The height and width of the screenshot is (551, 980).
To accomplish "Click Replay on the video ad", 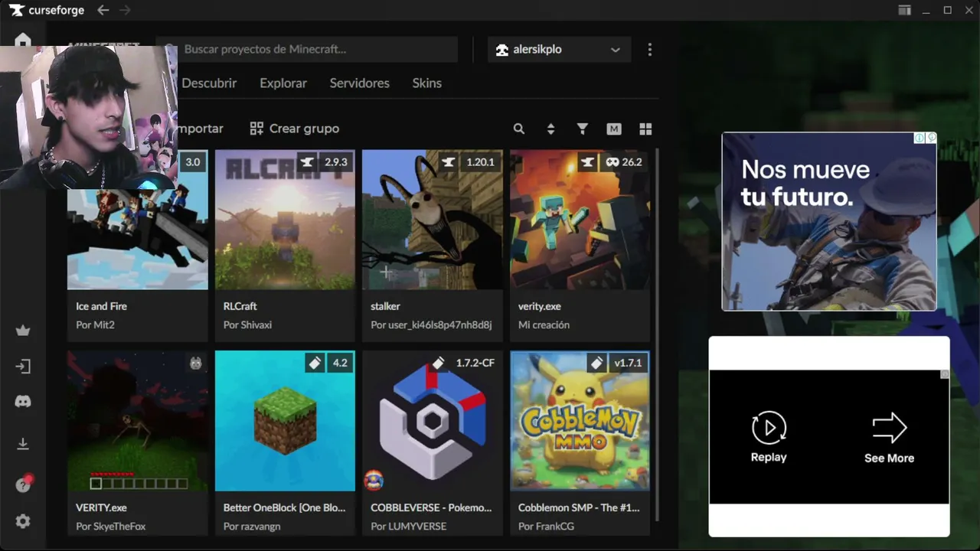I will point(769,436).
